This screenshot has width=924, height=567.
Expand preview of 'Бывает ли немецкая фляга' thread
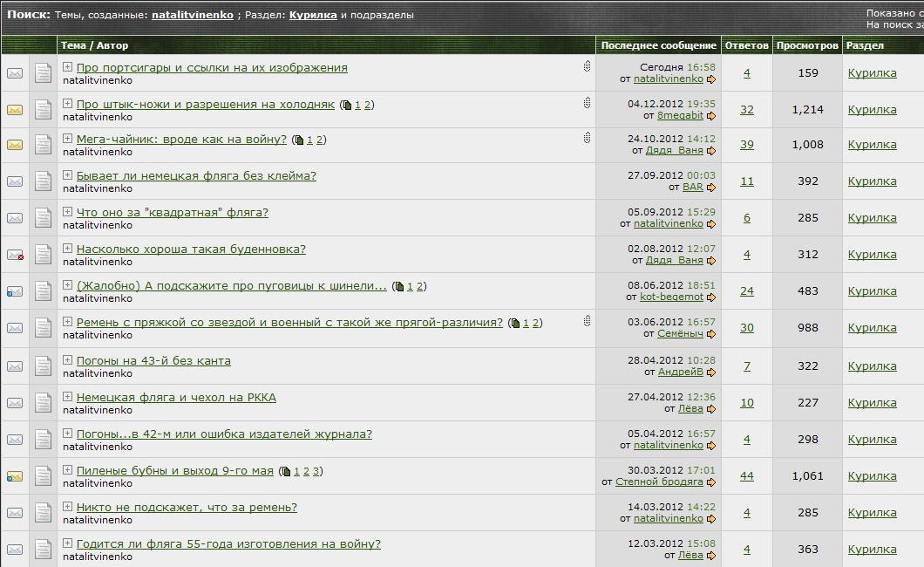(x=67, y=175)
